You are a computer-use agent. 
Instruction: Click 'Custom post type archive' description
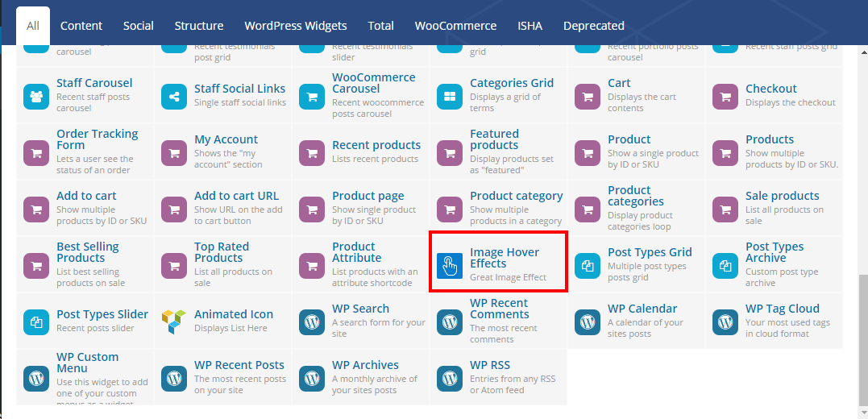(x=782, y=277)
